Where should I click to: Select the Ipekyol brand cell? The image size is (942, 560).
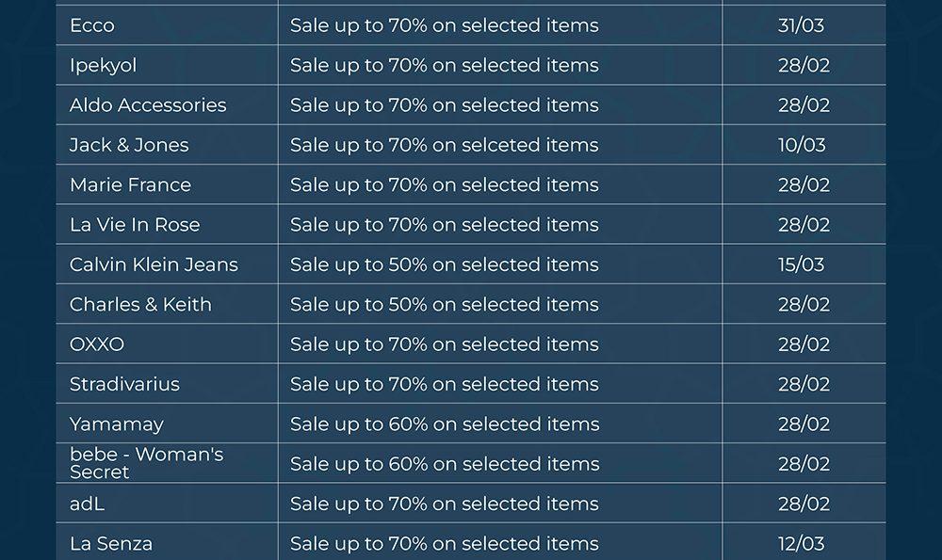point(103,65)
